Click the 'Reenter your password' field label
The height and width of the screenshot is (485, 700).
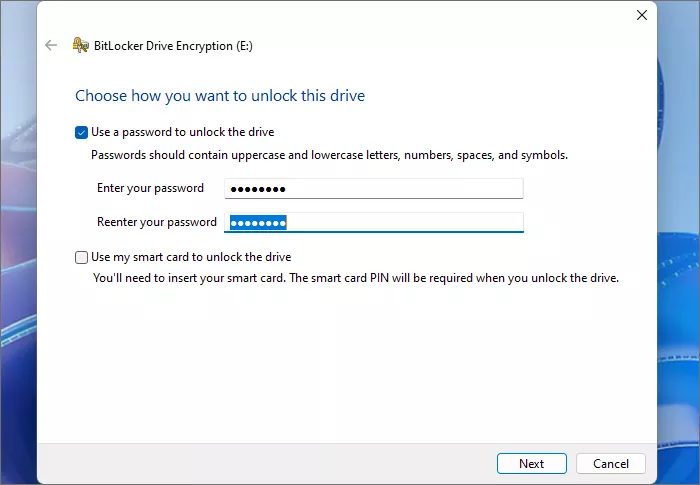(x=157, y=222)
